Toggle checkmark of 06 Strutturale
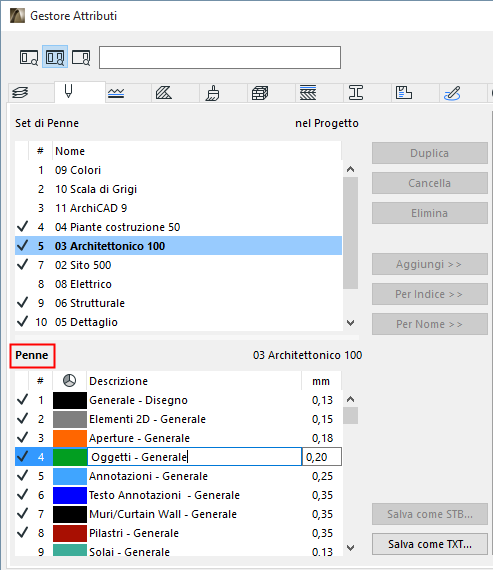Viewport: 493px width, 570px height. (22, 302)
